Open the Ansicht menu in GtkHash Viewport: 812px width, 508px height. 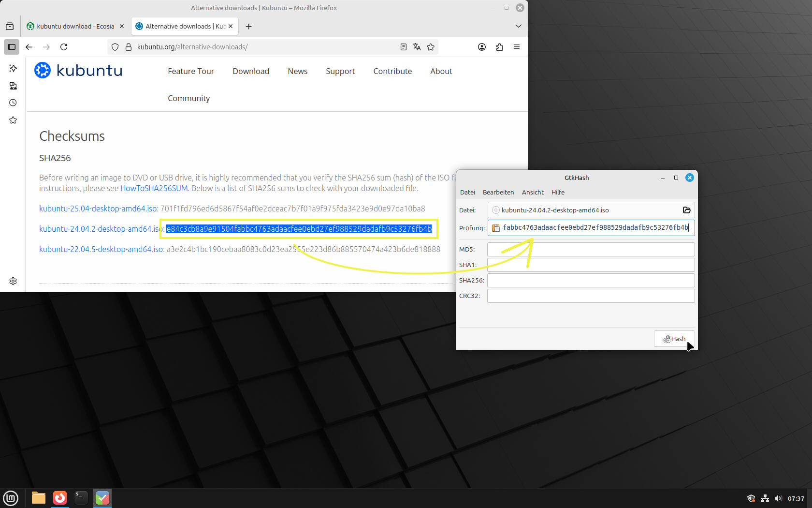533,192
